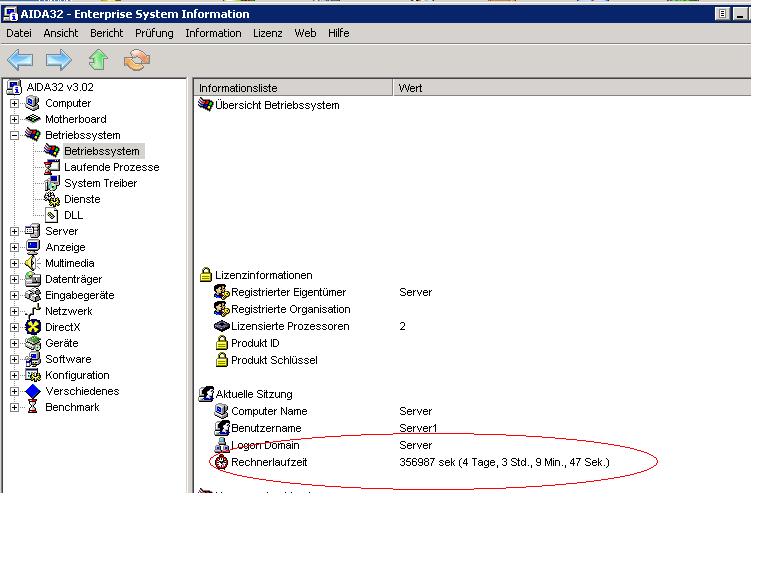Click the Dienste gears icon

coord(52,199)
